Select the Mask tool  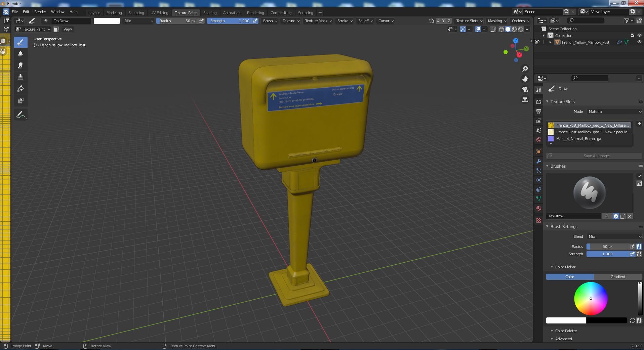[x=21, y=100]
